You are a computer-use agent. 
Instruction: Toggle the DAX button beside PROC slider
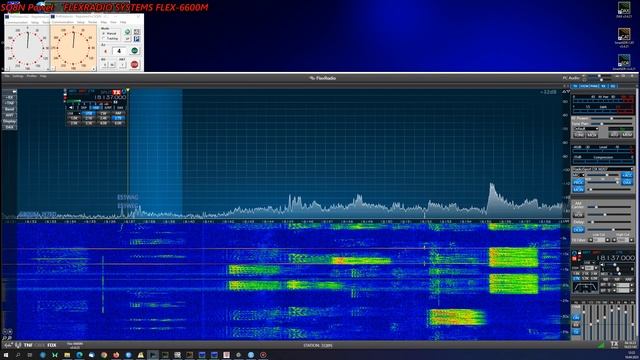pyautogui.click(x=627, y=182)
